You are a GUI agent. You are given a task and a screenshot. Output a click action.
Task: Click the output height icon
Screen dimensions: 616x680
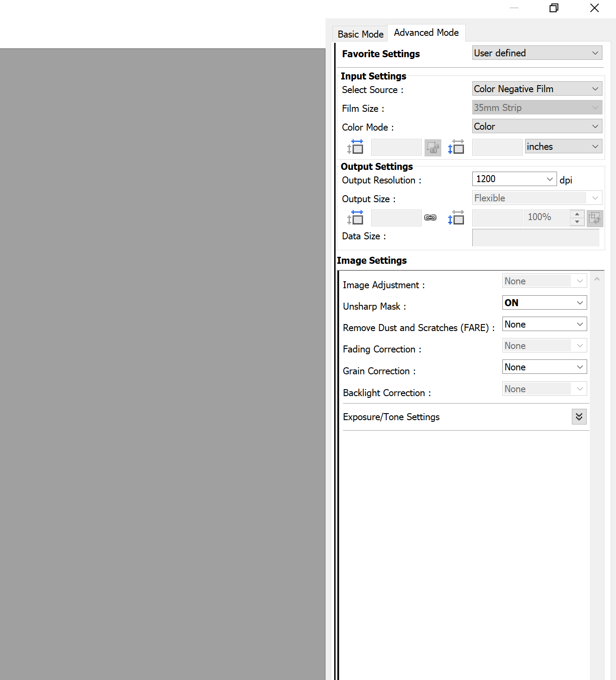click(456, 217)
